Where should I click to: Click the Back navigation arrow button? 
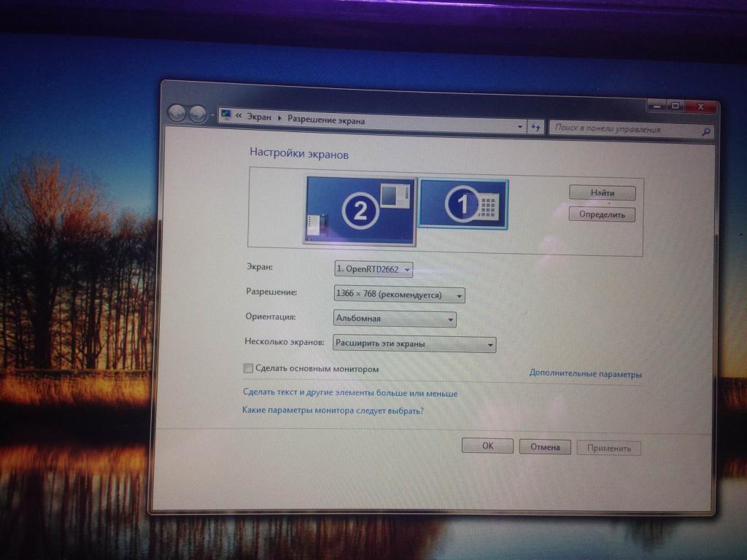177,114
